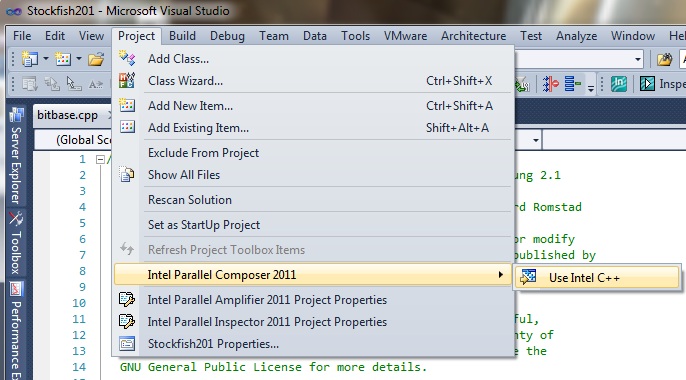Collapse the code outline at line 1
Screen dimensions: 686x380
click(x=100, y=159)
